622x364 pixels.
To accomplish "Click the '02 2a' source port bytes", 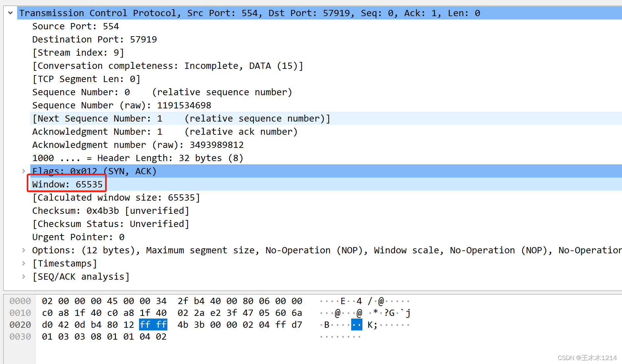I will coord(191,313).
